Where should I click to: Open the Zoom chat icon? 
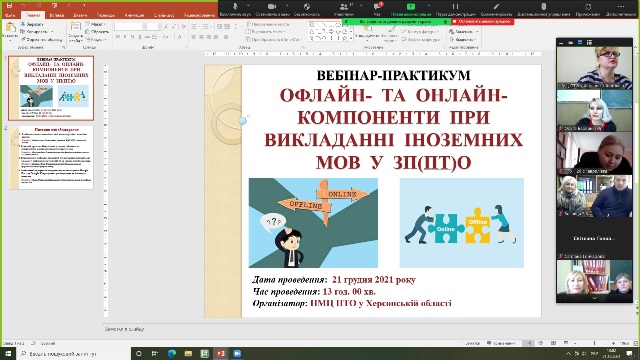point(377,7)
